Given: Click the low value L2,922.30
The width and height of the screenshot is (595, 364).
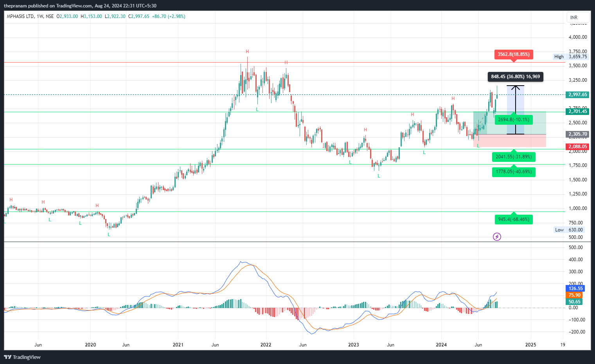Looking at the screenshot, I should pos(115,16).
